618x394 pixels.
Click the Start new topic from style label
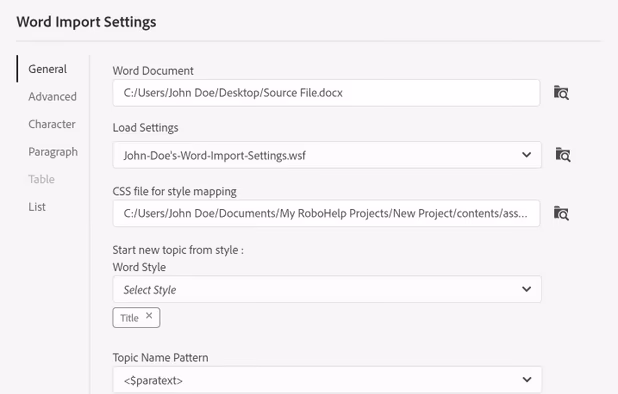coord(178,250)
